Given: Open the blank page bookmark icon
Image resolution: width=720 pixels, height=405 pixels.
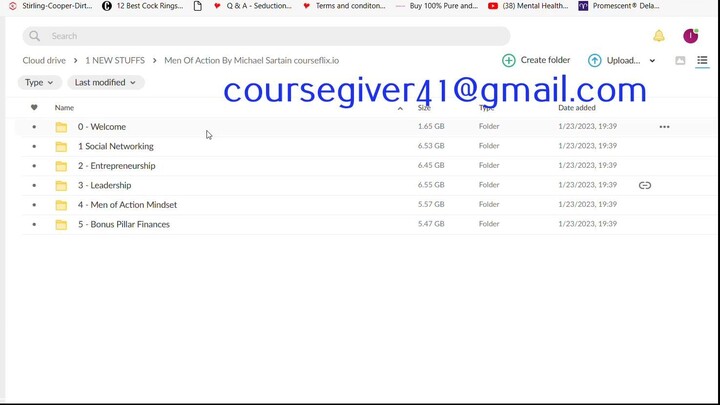Looking at the screenshot, I should click(197, 6).
